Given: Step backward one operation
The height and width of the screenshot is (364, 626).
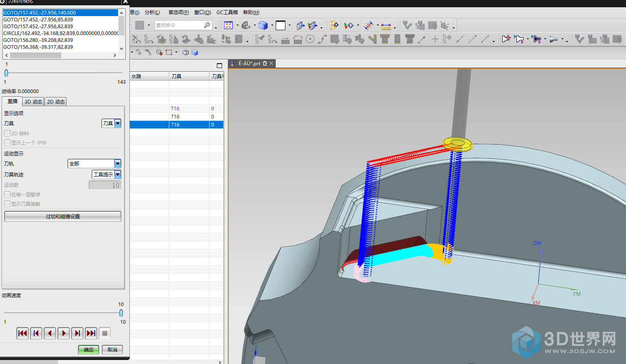Looking at the screenshot, I should point(36,333).
